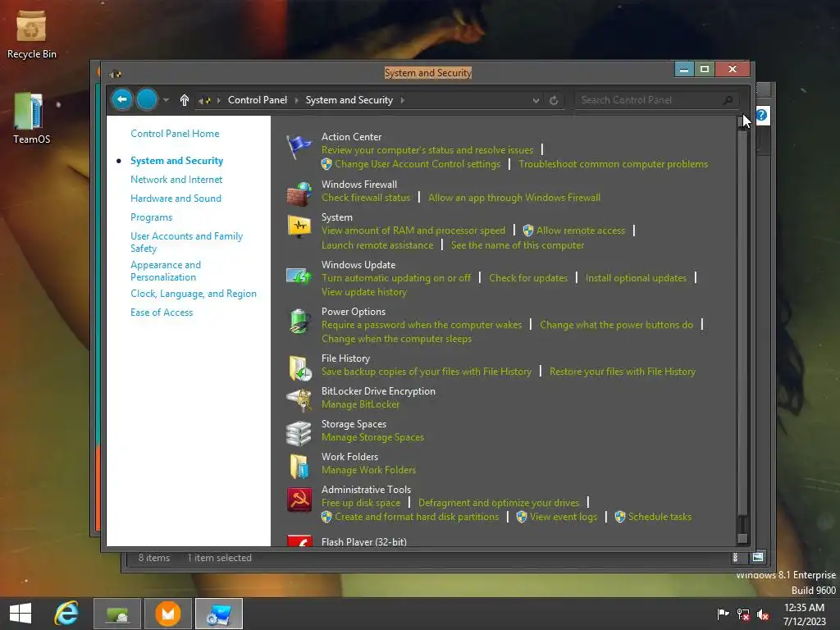Click the muted volume icon in the tray
Image resolution: width=840 pixels, height=630 pixels.
pyautogui.click(x=763, y=614)
